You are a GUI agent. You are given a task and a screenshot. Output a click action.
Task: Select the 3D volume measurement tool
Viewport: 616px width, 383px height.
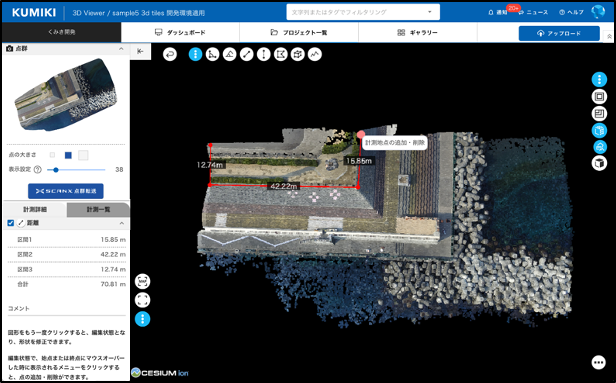[298, 54]
